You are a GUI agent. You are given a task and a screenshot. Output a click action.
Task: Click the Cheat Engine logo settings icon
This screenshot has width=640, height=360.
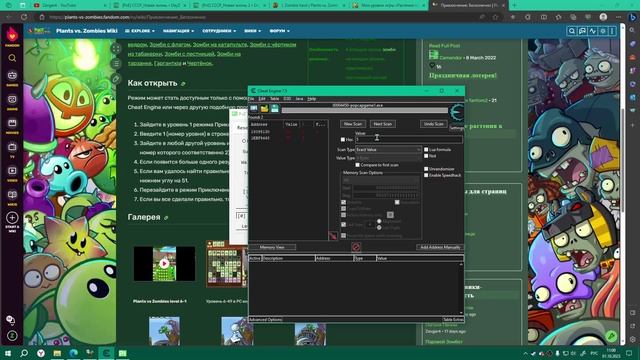(457, 113)
